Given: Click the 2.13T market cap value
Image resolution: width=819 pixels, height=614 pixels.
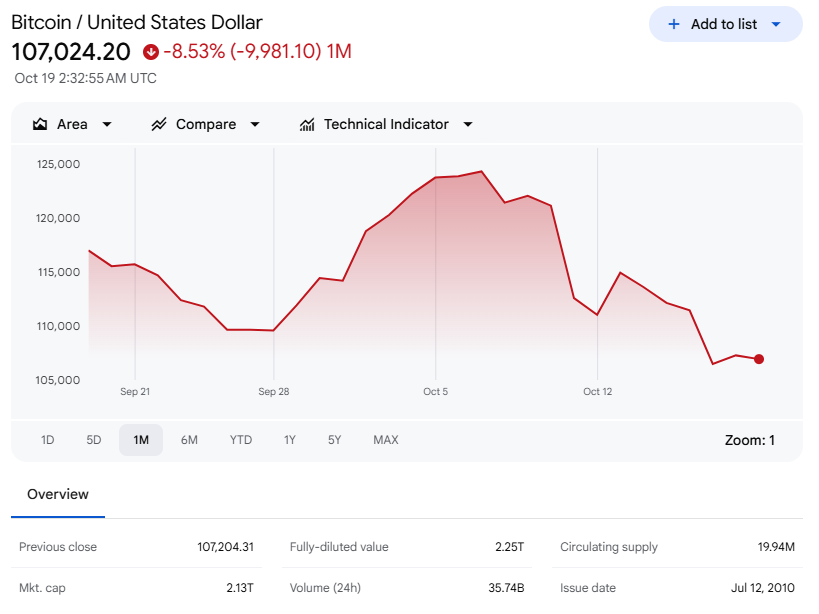Looking at the screenshot, I should [x=240, y=588].
